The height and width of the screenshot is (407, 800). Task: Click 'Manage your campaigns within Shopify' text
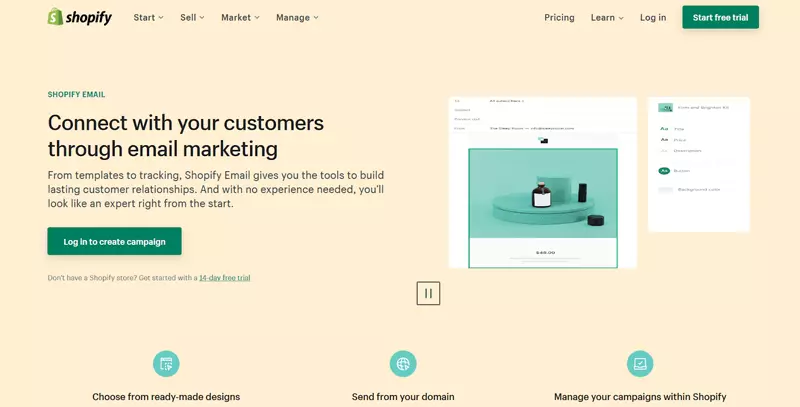pos(640,397)
